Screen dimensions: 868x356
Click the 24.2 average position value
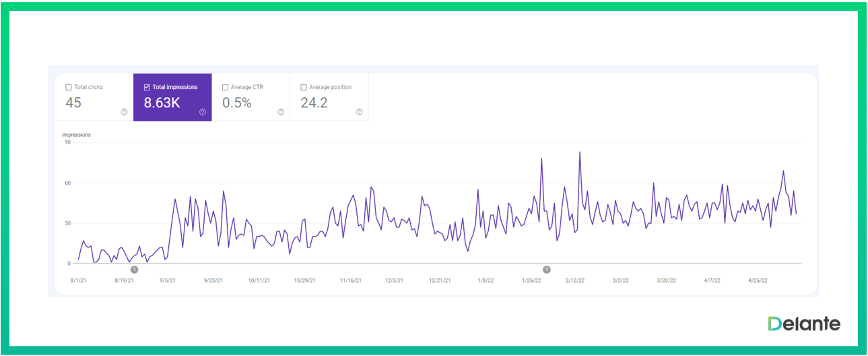(x=314, y=103)
